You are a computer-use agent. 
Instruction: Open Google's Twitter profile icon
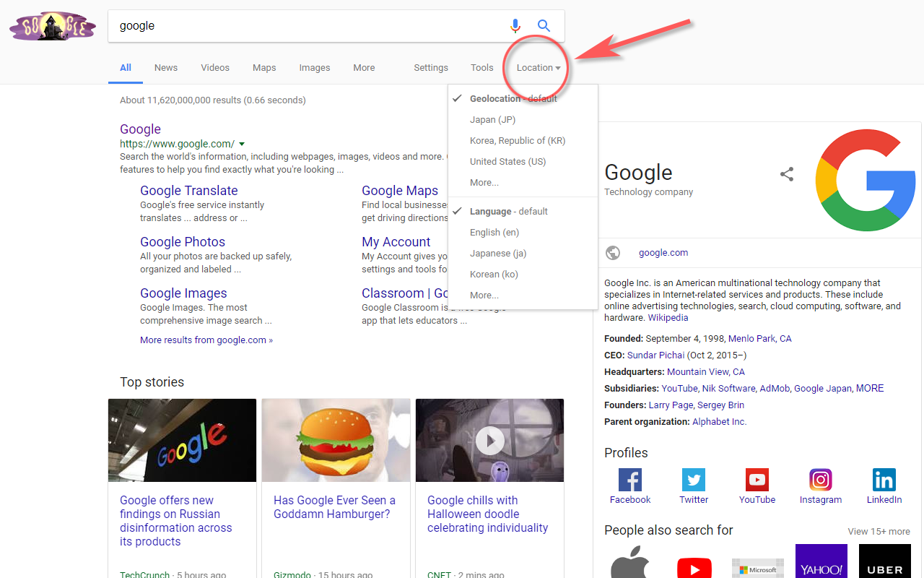693,479
